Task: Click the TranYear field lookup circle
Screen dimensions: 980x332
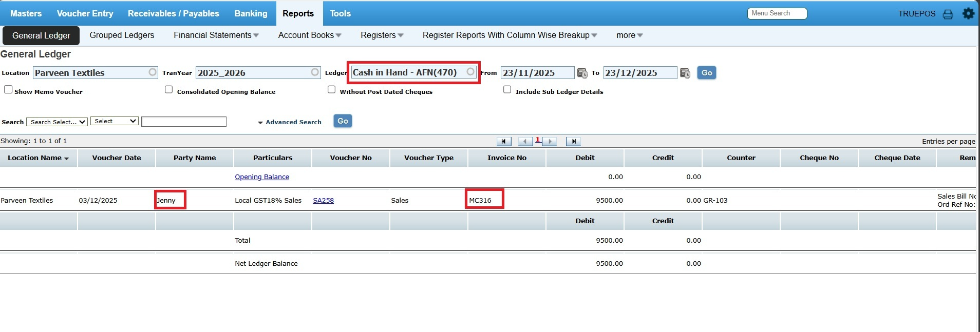Action: (315, 72)
